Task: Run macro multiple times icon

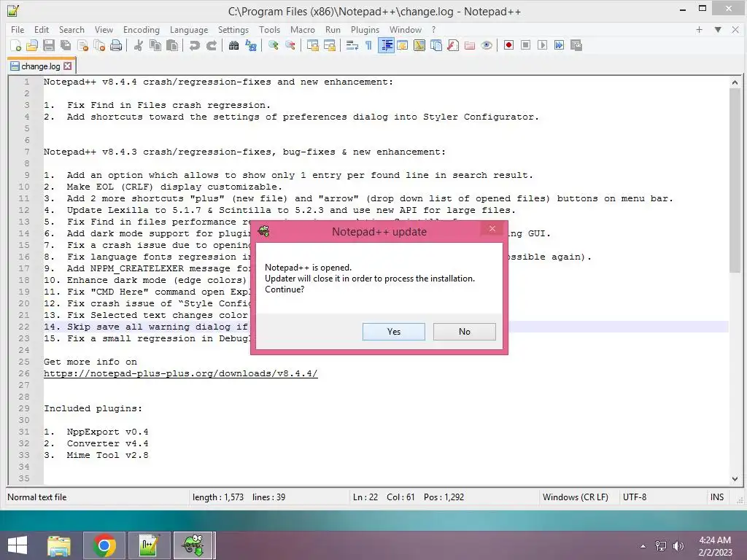Action: (x=560, y=45)
